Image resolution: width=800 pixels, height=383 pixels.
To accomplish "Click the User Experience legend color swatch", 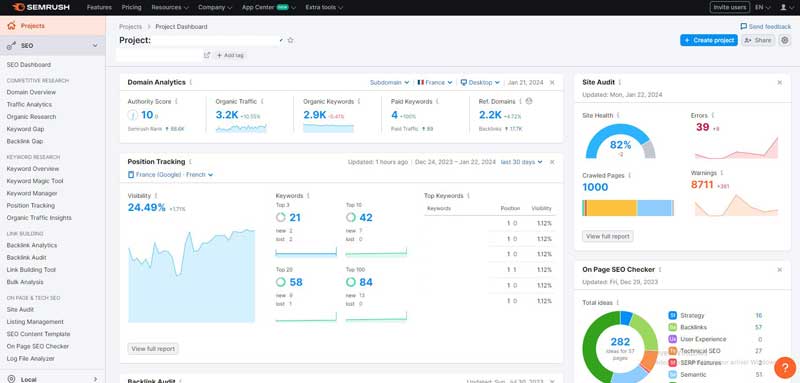I will (672, 339).
